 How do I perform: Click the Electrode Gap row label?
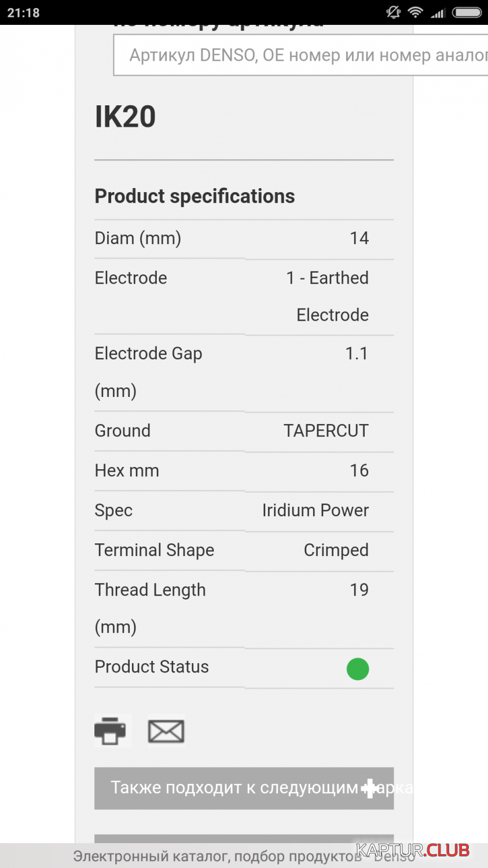(148, 354)
